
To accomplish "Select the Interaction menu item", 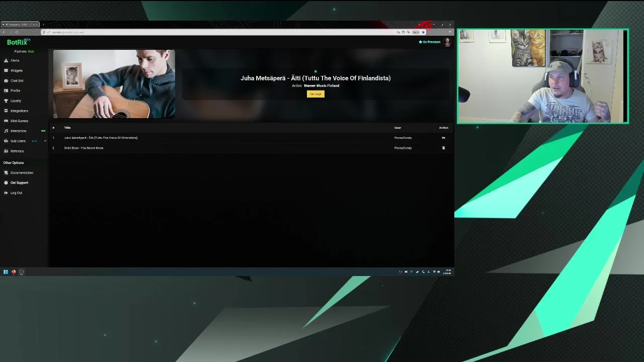I will [x=18, y=131].
